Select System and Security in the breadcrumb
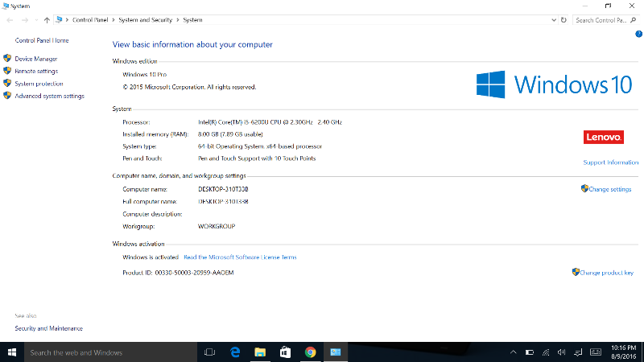644x362 pixels. 146,19
